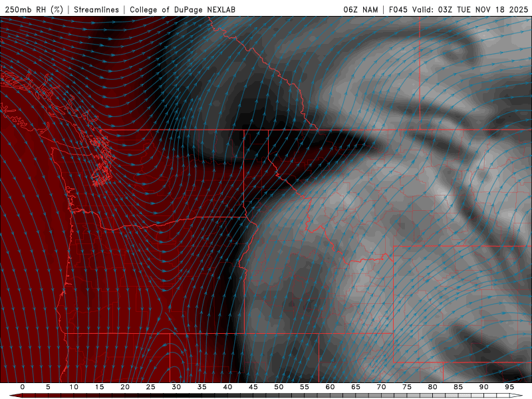Click the color scale label '45'

point(253,387)
